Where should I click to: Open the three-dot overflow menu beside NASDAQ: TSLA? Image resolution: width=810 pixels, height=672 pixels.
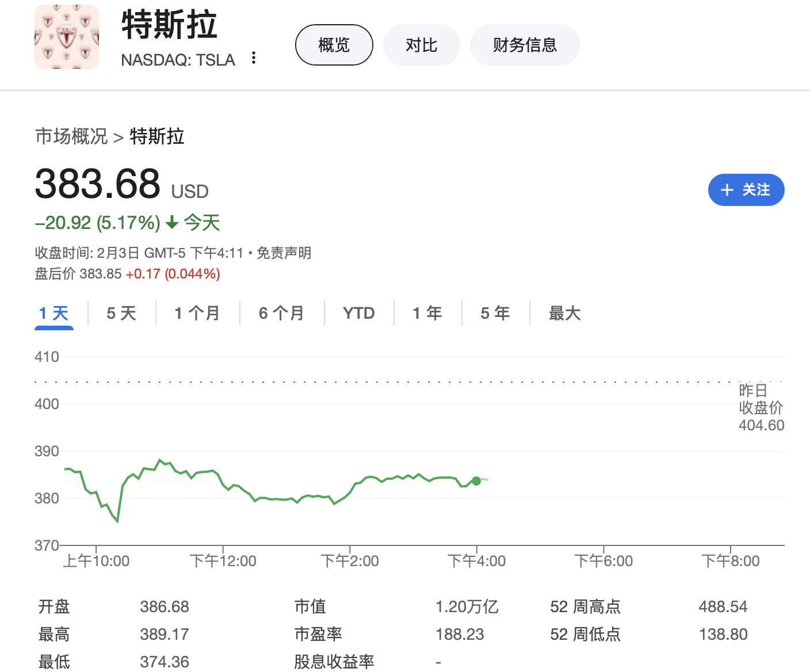[253, 58]
